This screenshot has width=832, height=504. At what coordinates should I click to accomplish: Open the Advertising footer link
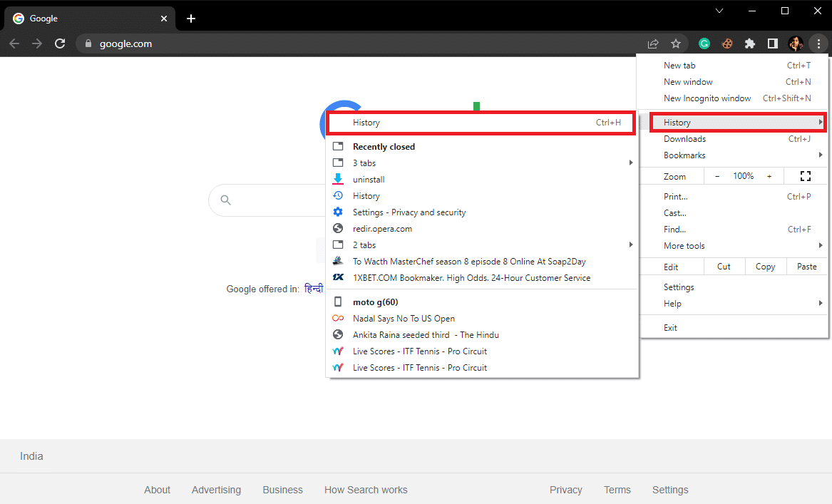(216, 490)
